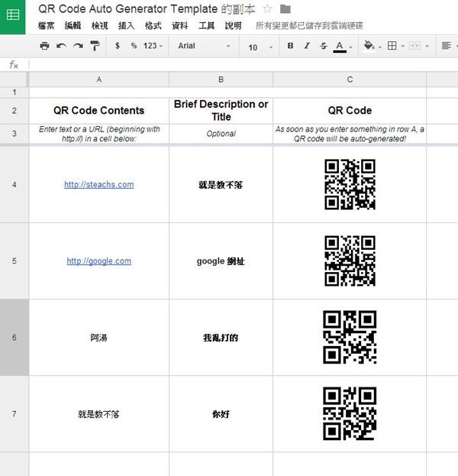Viewport: 458px width, 476px height.
Task: Toggle strikethrough formatting
Action: [324, 46]
